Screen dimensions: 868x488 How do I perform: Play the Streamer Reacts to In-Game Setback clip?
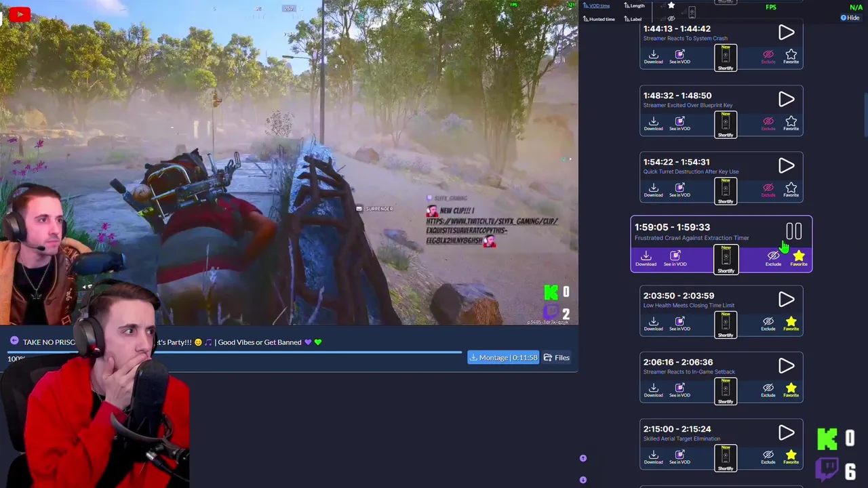point(786,365)
